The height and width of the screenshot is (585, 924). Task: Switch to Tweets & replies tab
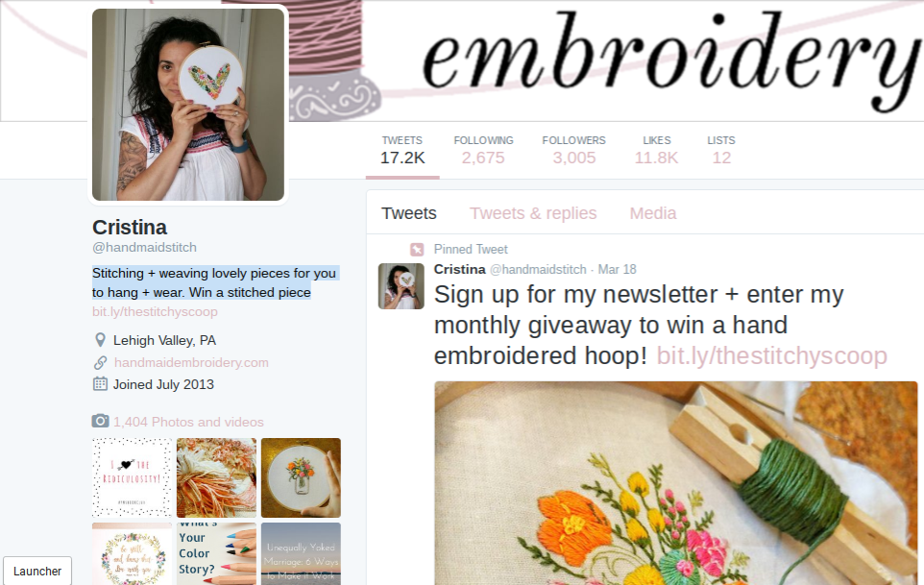click(533, 213)
